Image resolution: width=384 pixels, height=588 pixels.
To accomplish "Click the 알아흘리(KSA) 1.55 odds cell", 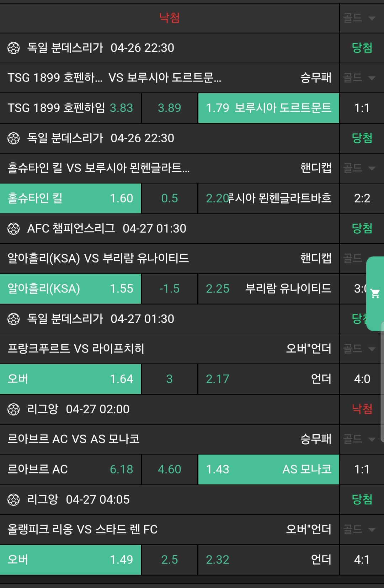I will (70, 289).
